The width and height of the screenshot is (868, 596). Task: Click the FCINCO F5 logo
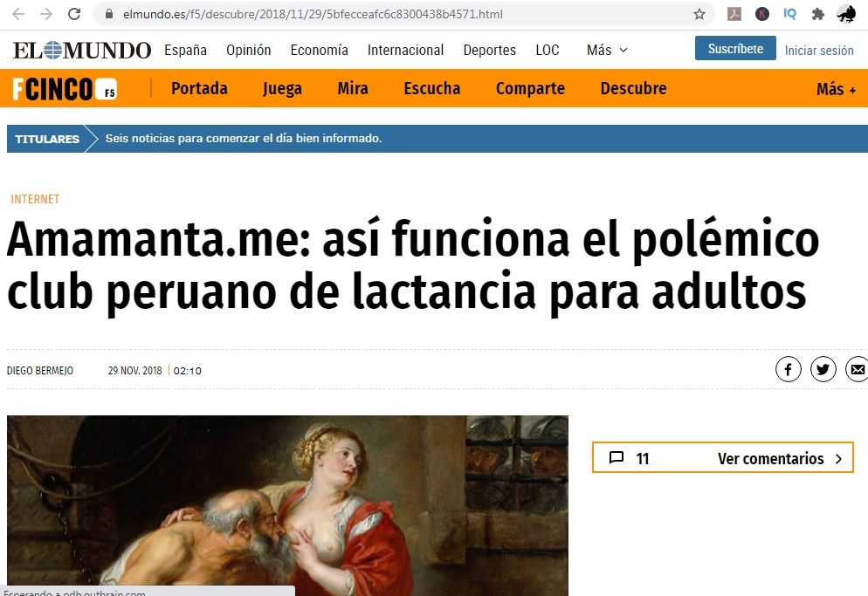(65, 88)
